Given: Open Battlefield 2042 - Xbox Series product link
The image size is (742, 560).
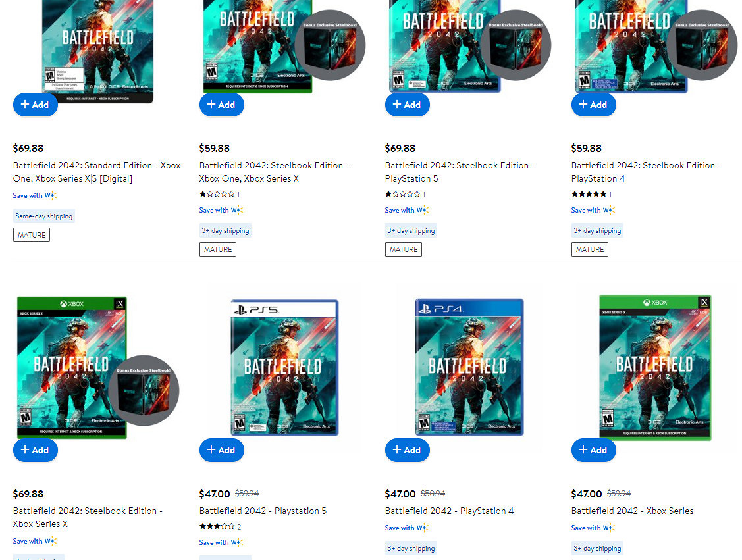Looking at the screenshot, I should click(x=632, y=511).
